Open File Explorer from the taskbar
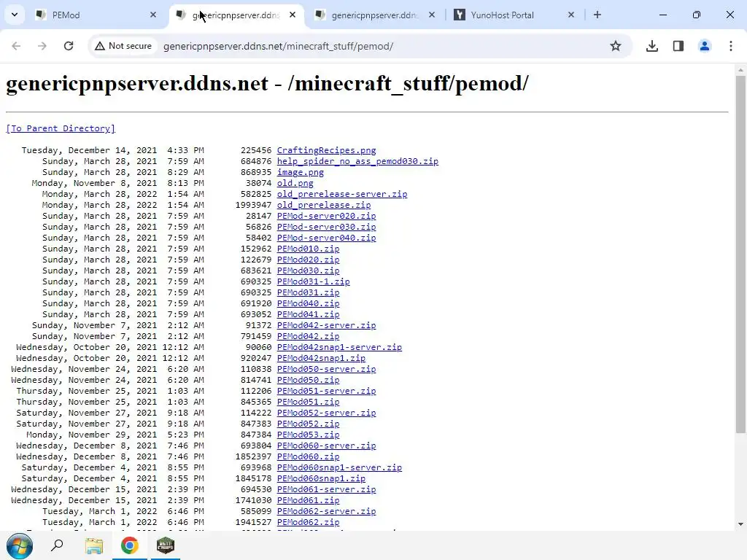The image size is (747, 560). [x=94, y=545]
